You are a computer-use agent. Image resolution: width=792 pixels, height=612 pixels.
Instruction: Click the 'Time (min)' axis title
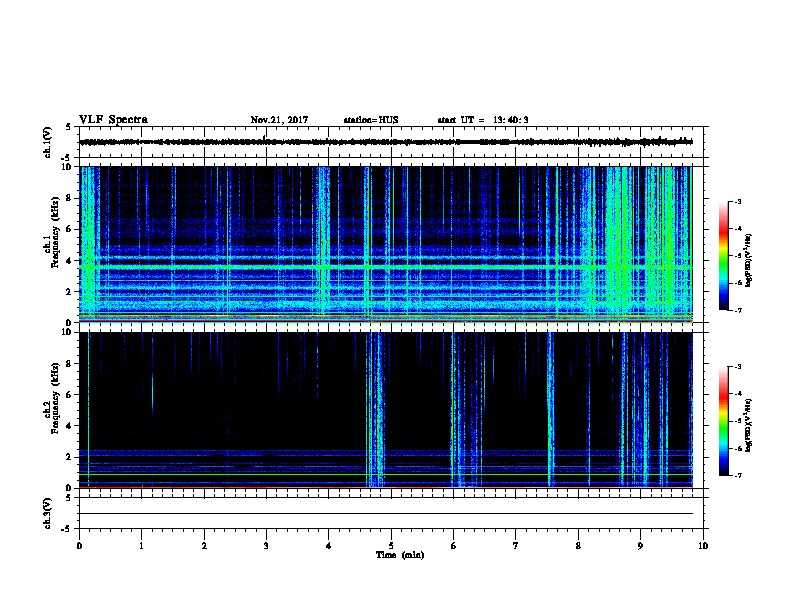[400, 555]
